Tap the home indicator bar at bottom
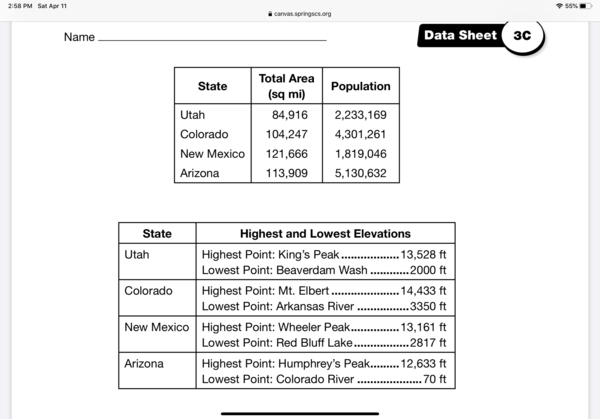The width and height of the screenshot is (600, 419). tap(300, 412)
